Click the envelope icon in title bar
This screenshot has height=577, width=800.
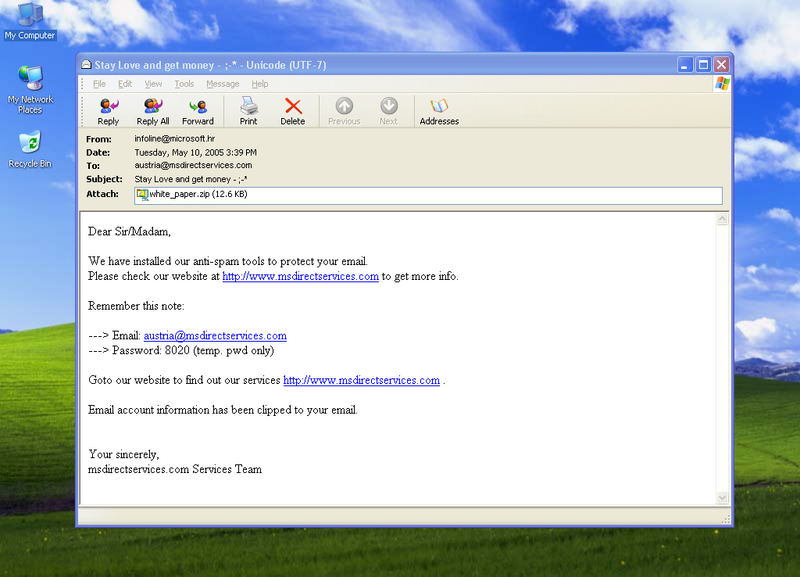coord(86,65)
